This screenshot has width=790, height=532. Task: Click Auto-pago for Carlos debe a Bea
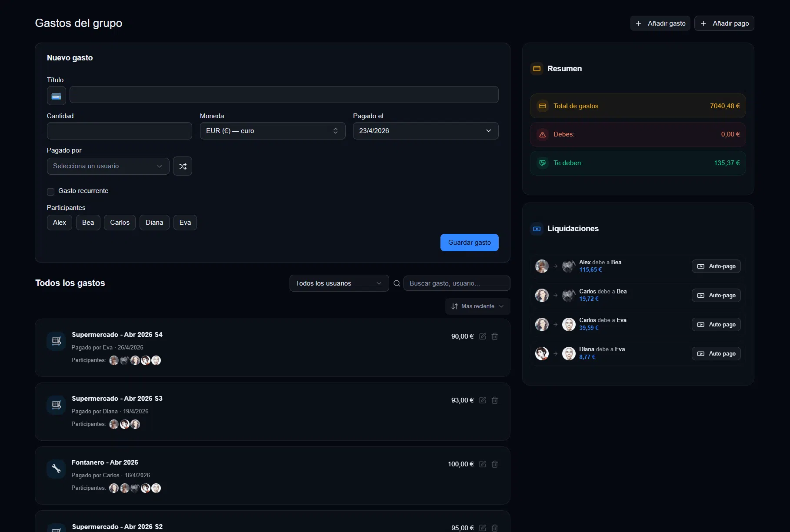click(716, 296)
